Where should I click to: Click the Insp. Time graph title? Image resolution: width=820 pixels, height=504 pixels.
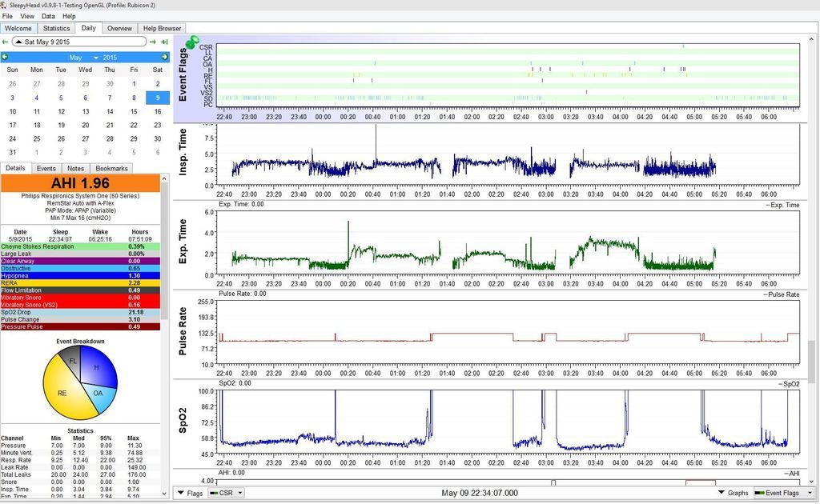[183, 151]
